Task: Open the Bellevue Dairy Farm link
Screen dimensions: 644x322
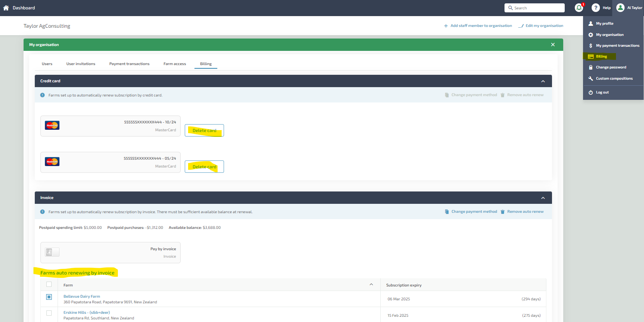Action: tap(82, 297)
